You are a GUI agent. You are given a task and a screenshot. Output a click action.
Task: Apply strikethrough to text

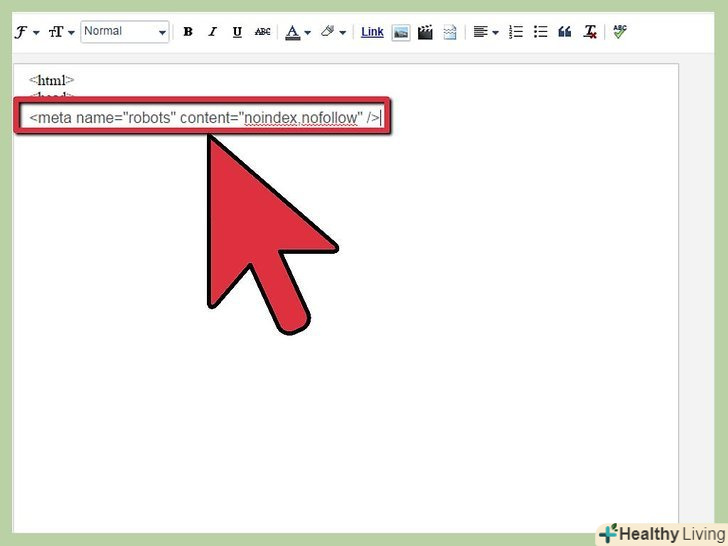262,32
